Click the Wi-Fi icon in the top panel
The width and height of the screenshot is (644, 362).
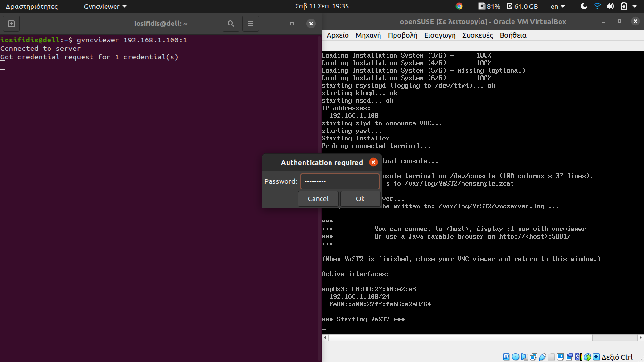(x=597, y=7)
